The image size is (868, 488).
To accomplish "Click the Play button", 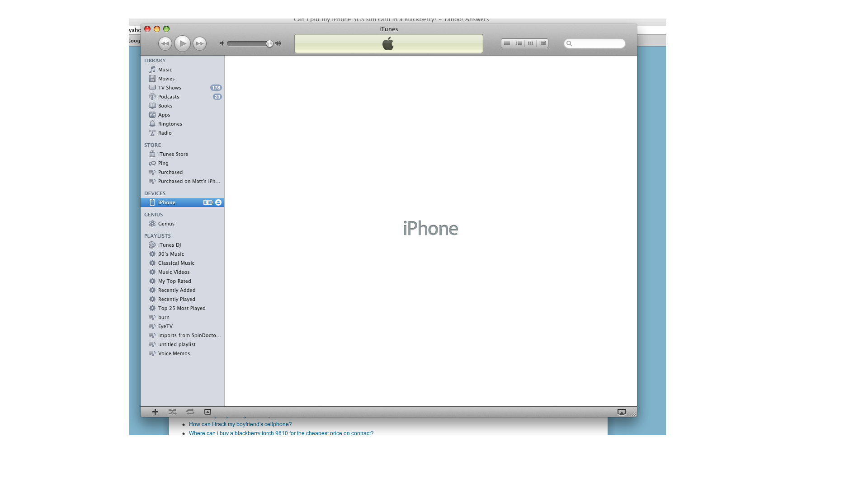I will coord(182,43).
